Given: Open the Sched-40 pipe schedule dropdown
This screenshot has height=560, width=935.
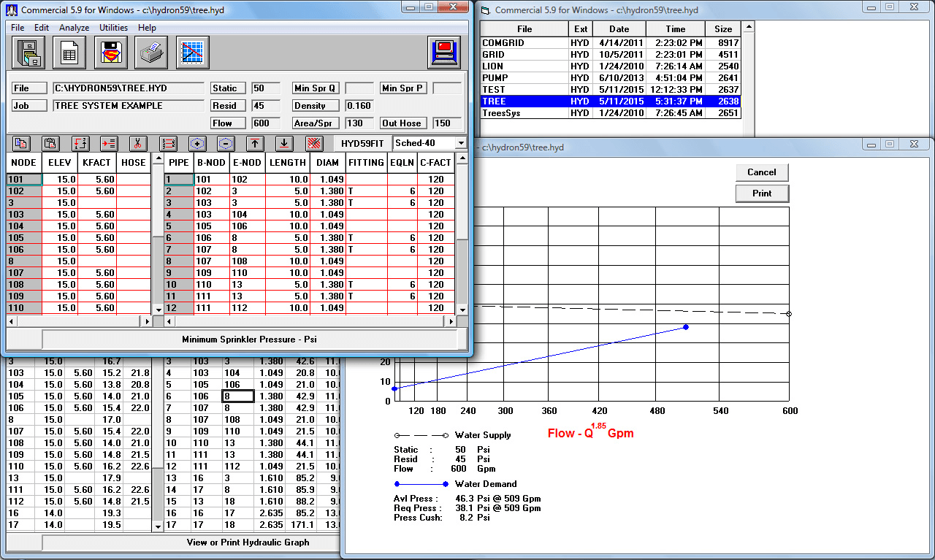Looking at the screenshot, I should click(x=461, y=143).
